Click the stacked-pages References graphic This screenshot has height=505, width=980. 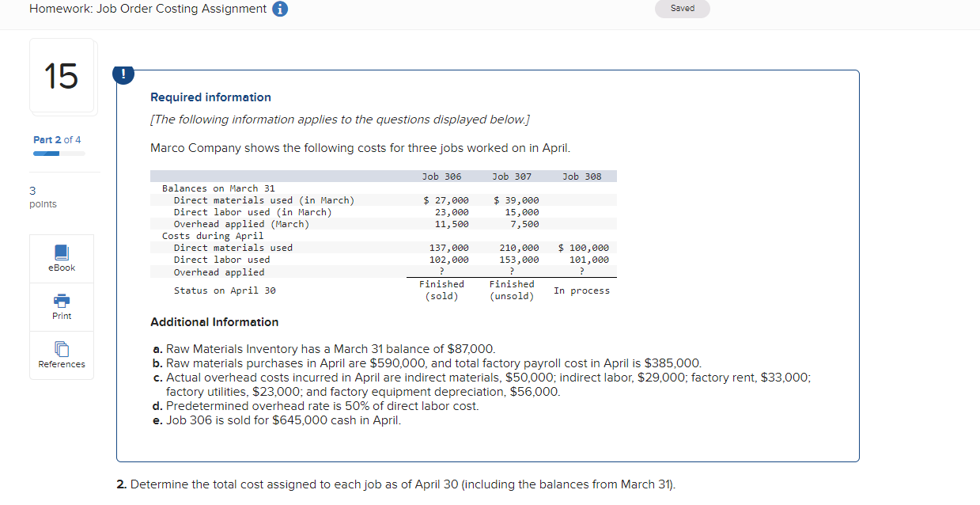coord(61,349)
